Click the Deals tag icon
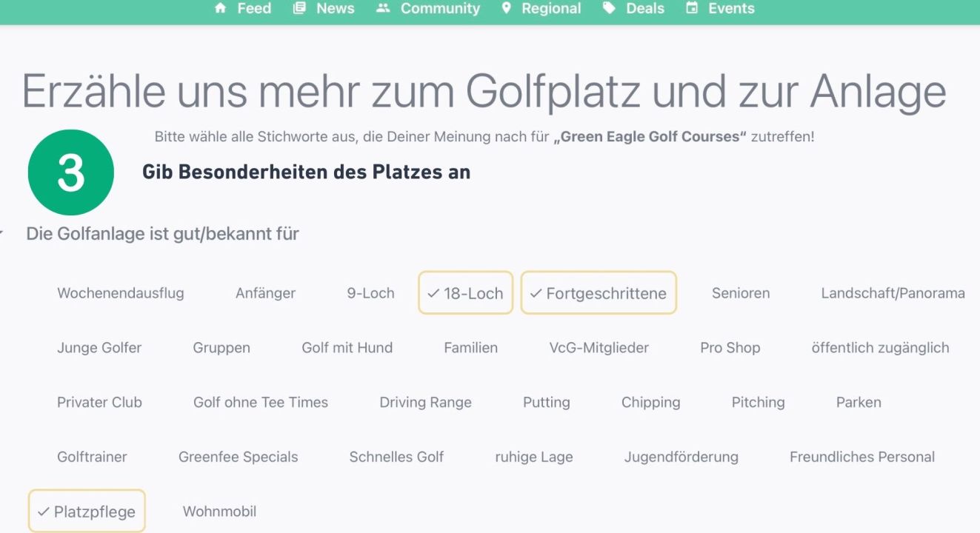980x533 pixels. click(609, 8)
